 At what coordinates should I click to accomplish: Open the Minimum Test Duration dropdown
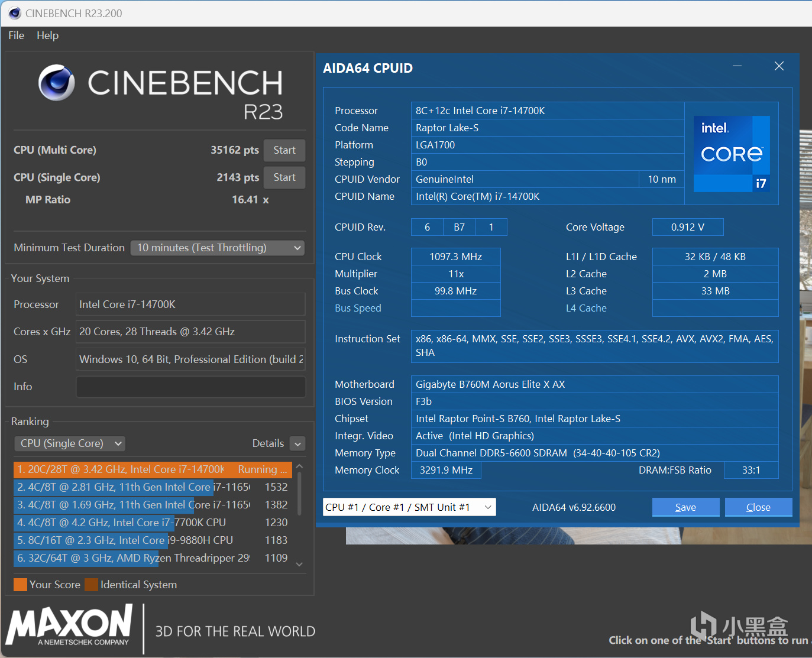click(x=218, y=248)
